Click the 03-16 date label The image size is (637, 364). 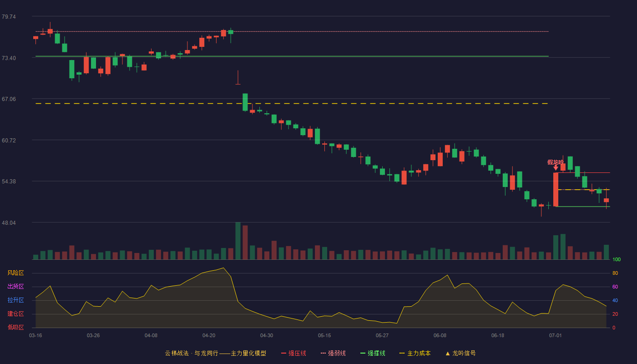[35, 335]
